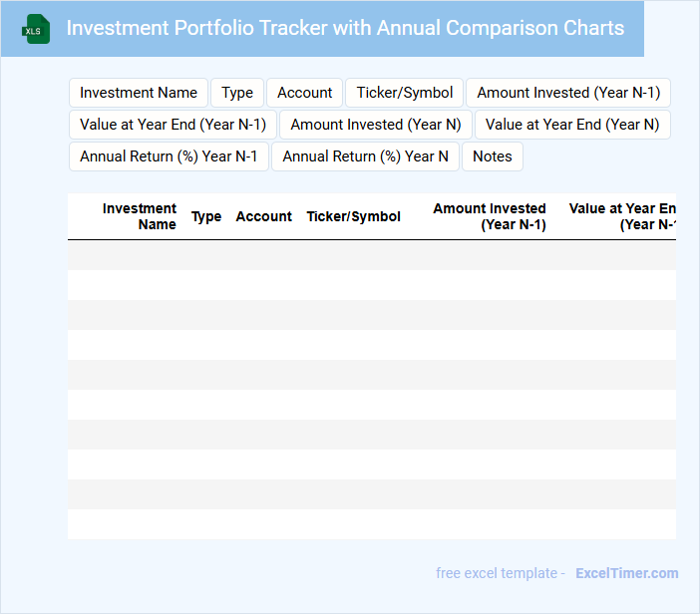Select Value at Year End (Year N-1) tag
The width and height of the screenshot is (700, 614).
pos(173,125)
